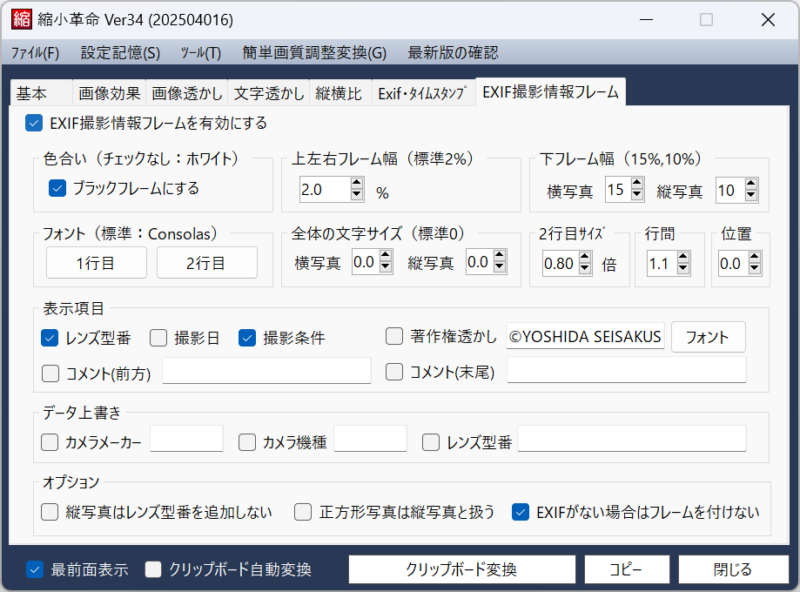Click the 上左右フレーム幅 2.0 value field
This screenshot has height=592, width=800.
point(325,189)
